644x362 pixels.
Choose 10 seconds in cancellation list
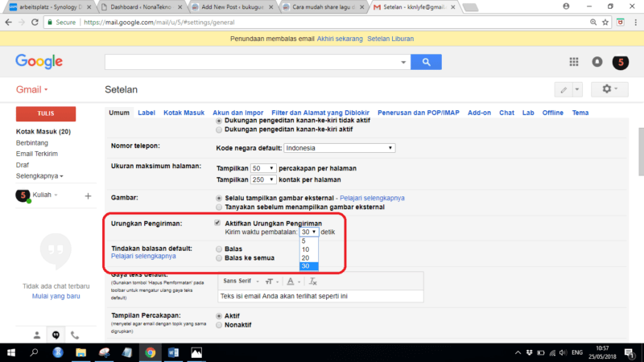point(309,249)
